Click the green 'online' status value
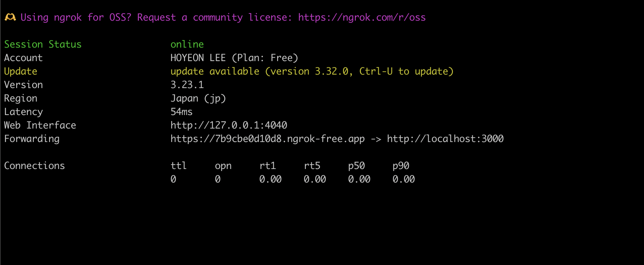The height and width of the screenshot is (265, 644). click(x=187, y=44)
